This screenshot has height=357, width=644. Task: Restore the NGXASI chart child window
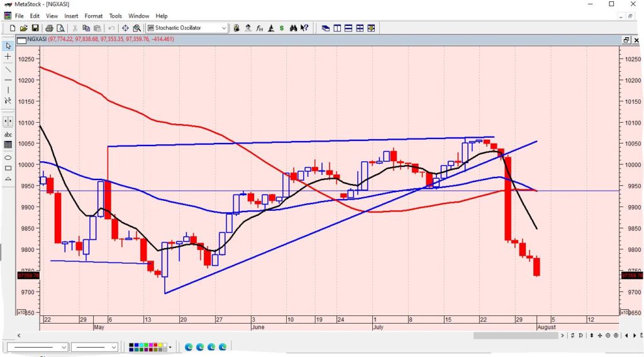pos(626,40)
